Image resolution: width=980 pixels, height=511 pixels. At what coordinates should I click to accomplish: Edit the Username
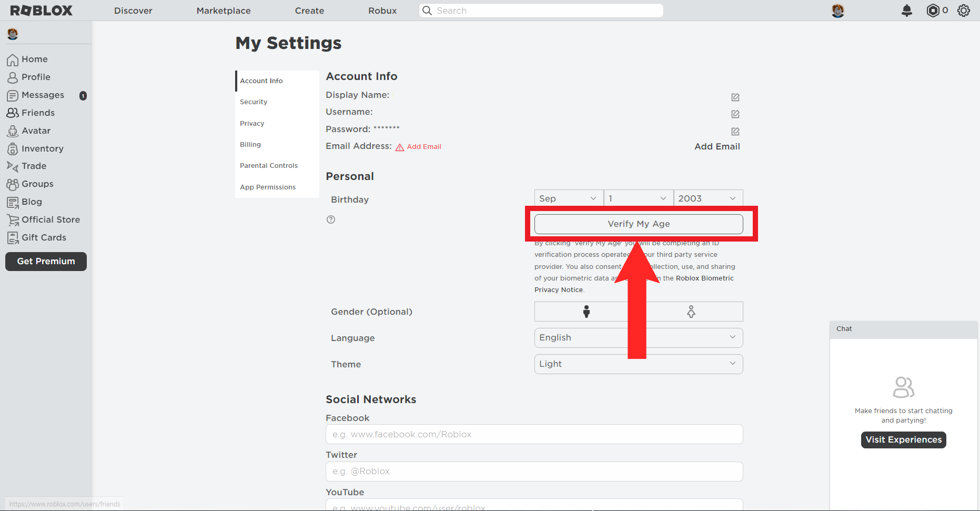coord(735,114)
